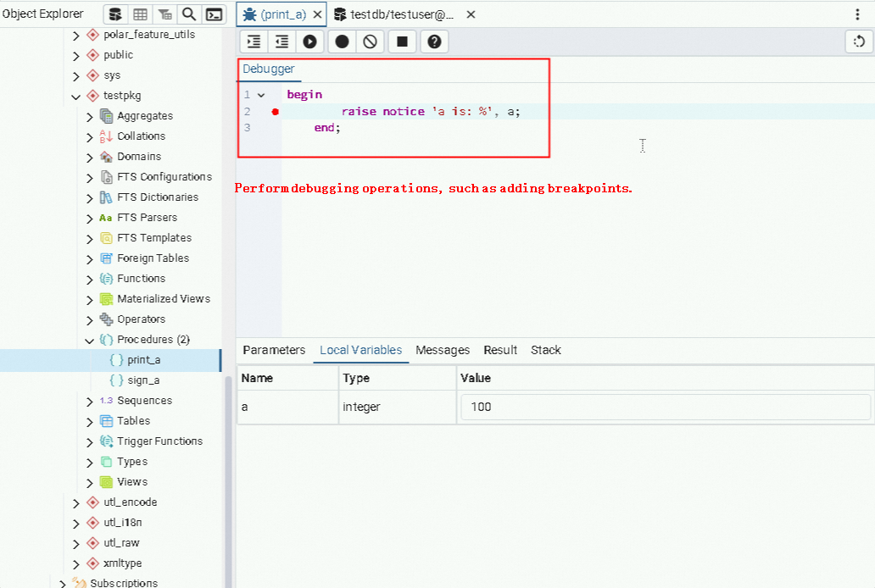This screenshot has width=875, height=588.
Task: Collapse Procedures (2) node
Action: (x=90, y=341)
